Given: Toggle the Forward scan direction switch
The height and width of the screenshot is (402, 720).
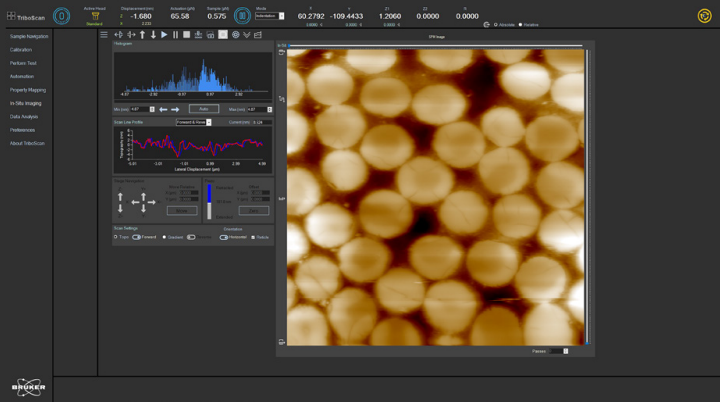Looking at the screenshot, I should coord(138,237).
